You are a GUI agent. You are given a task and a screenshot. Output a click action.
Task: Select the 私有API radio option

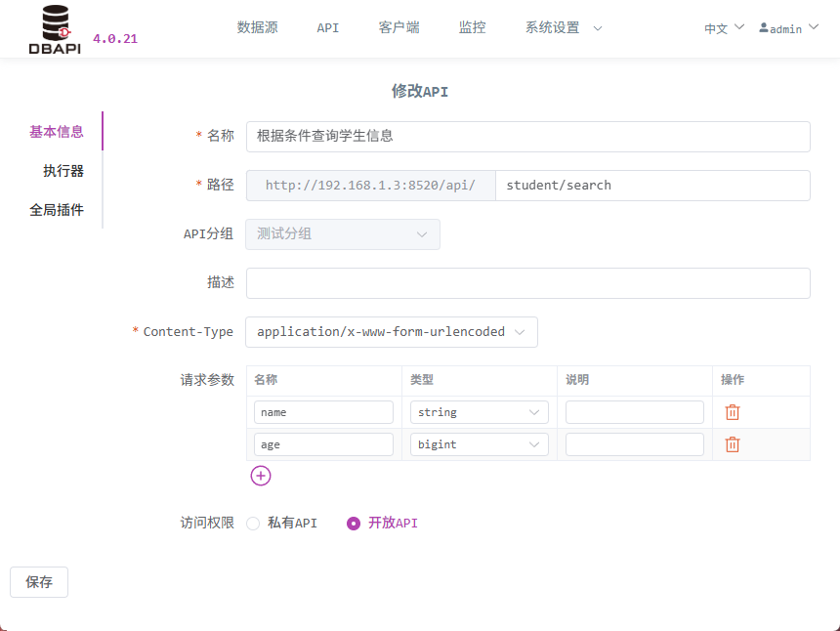253,524
